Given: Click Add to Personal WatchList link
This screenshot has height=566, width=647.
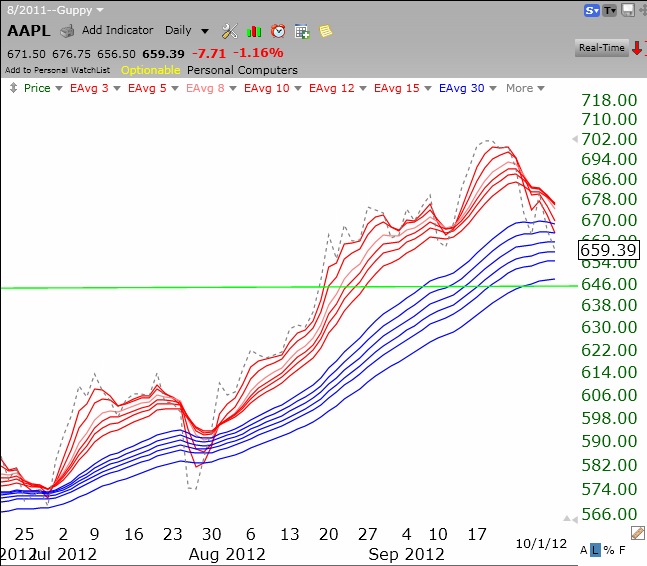Looking at the screenshot, I should (x=57, y=70).
